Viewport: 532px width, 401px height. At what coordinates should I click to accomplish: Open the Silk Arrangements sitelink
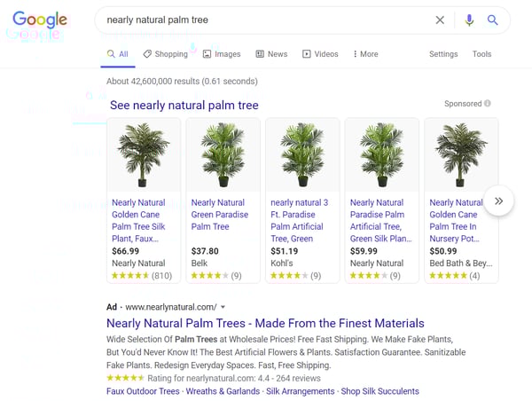[x=301, y=391]
